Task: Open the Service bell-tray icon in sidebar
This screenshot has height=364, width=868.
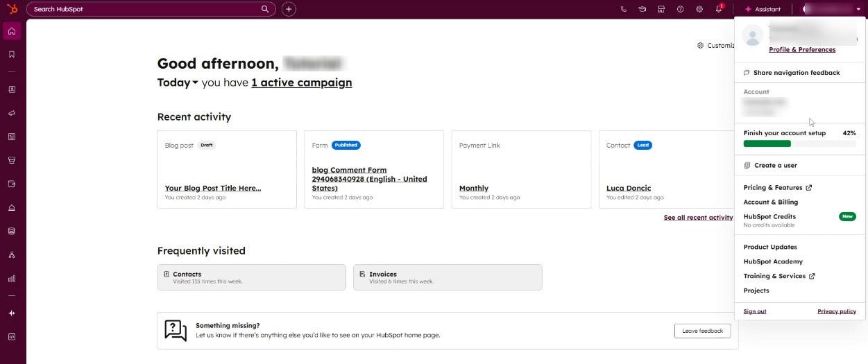Action: pyautogui.click(x=12, y=207)
